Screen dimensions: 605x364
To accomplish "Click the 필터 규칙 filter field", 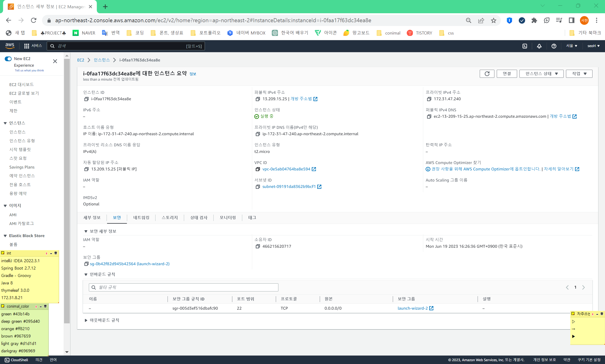I will 183,287.
